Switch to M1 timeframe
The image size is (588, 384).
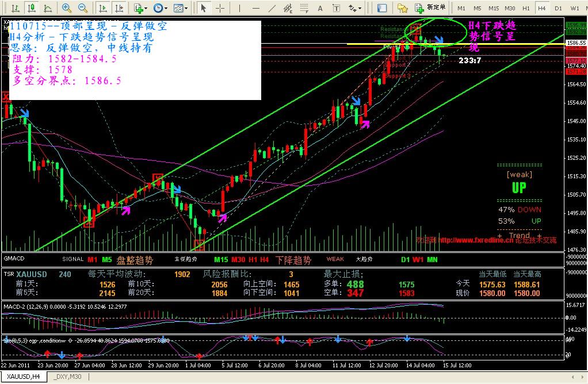(x=461, y=8)
